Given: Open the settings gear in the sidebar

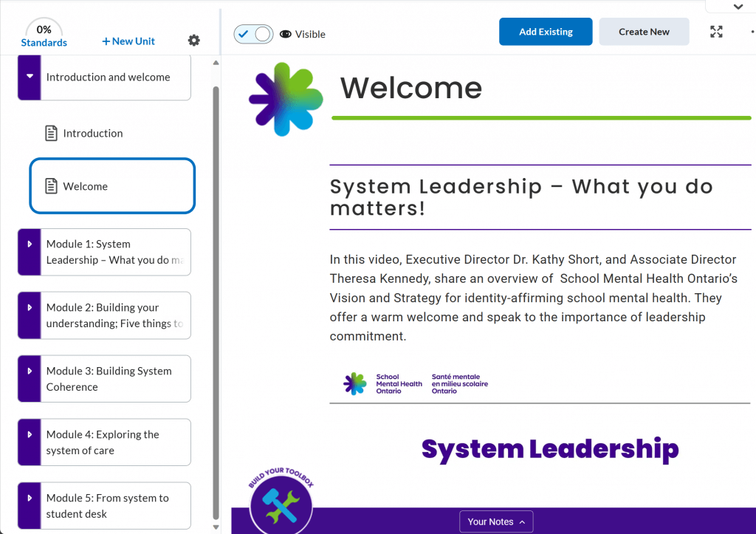Looking at the screenshot, I should [193, 40].
